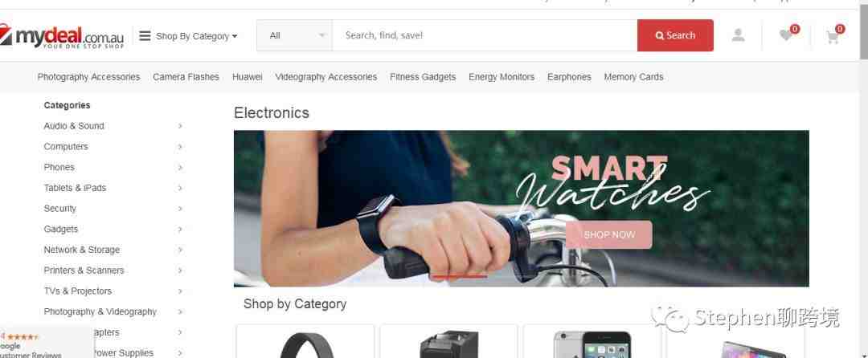The height and width of the screenshot is (358, 868).
Task: Open the wishlist heart icon
Action: pos(785,36)
